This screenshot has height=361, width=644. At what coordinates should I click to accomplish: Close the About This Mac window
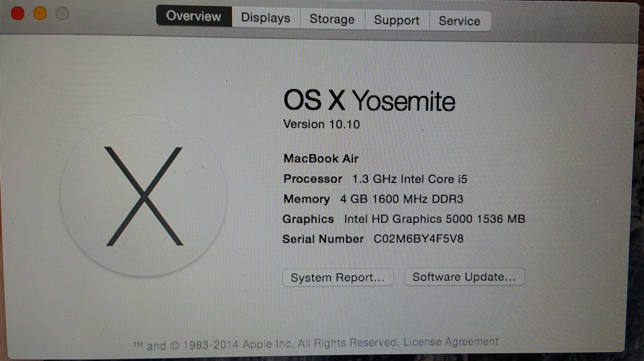17,13
